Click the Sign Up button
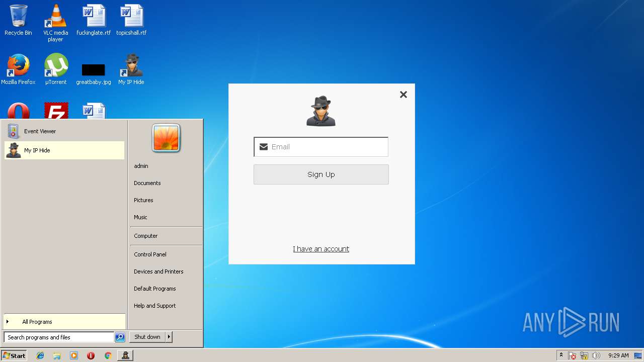Viewport: 644px width, 362px height. (x=321, y=174)
